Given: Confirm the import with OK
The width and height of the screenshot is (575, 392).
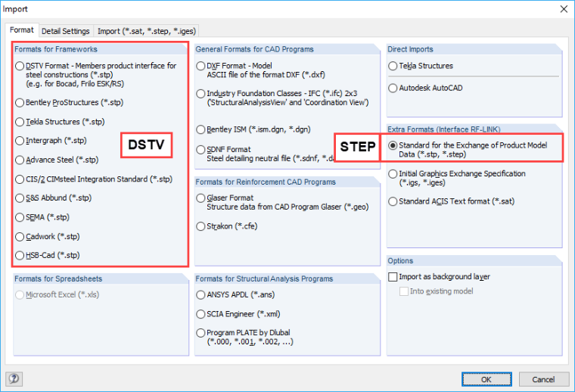Looking at the screenshot, I should pyautogui.click(x=486, y=379).
